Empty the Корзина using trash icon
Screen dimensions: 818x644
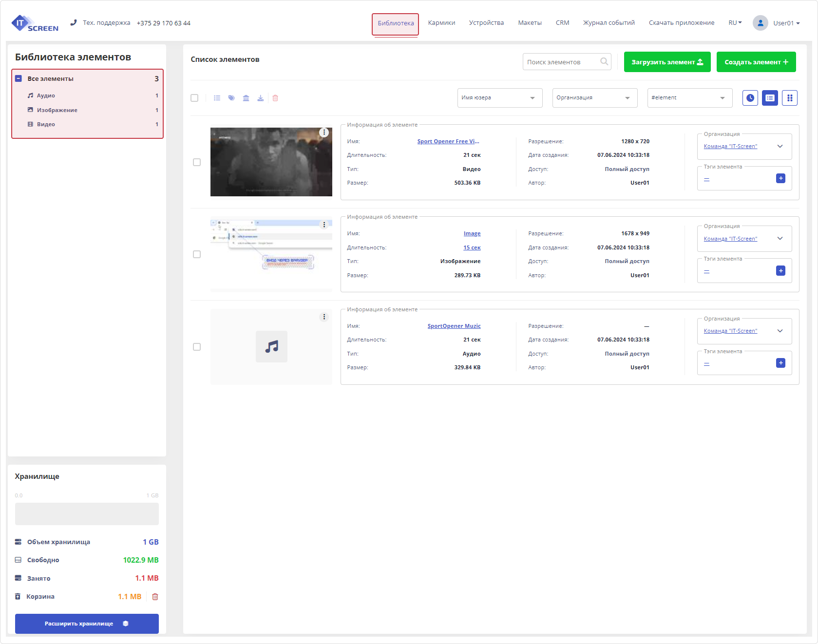tap(155, 597)
